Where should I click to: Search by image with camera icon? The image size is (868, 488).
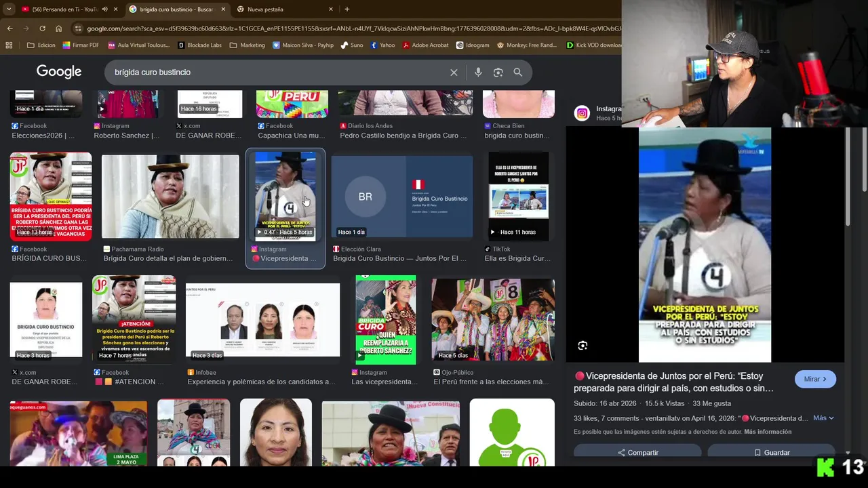click(x=498, y=73)
